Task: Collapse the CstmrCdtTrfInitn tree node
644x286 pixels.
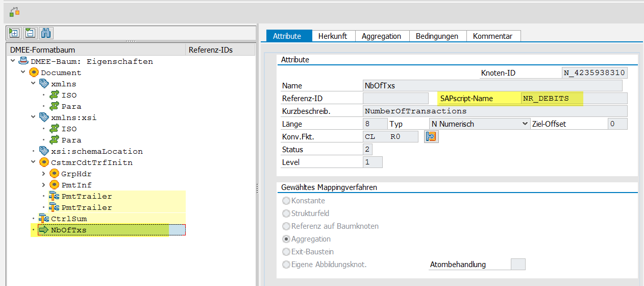Action: [x=33, y=162]
